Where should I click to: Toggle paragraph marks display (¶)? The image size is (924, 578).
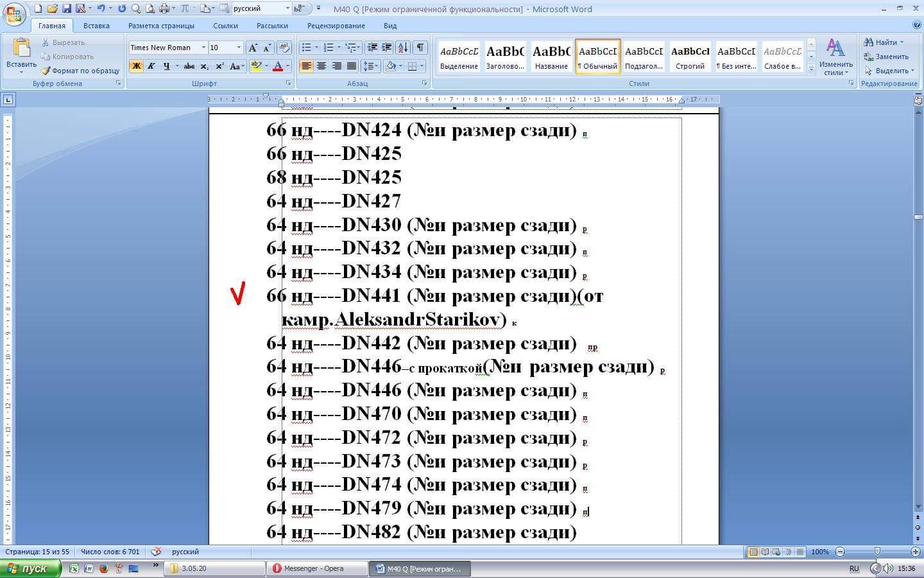tap(420, 48)
